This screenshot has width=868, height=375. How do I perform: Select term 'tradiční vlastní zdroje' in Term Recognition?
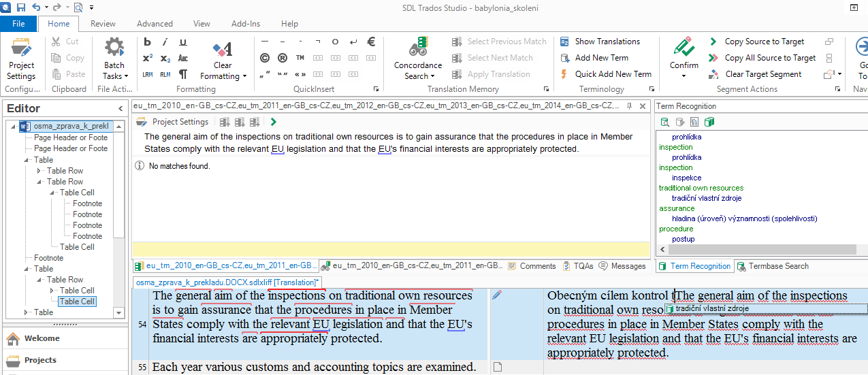coord(707,198)
